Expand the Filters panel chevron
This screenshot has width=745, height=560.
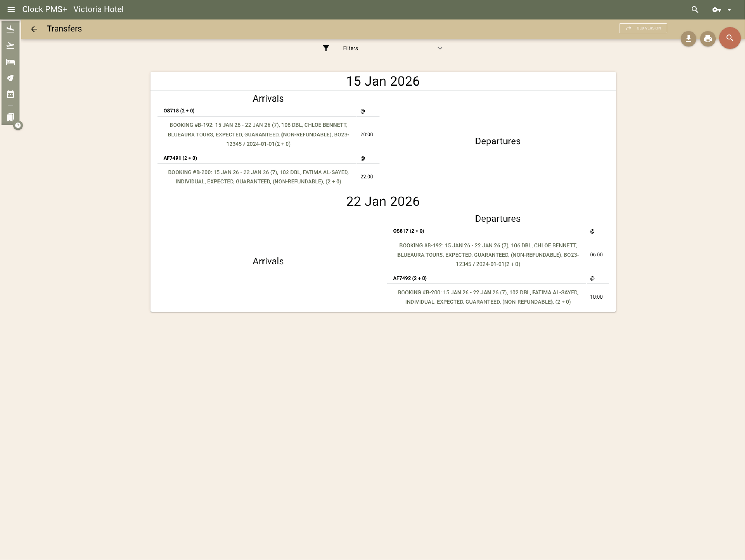click(x=439, y=48)
